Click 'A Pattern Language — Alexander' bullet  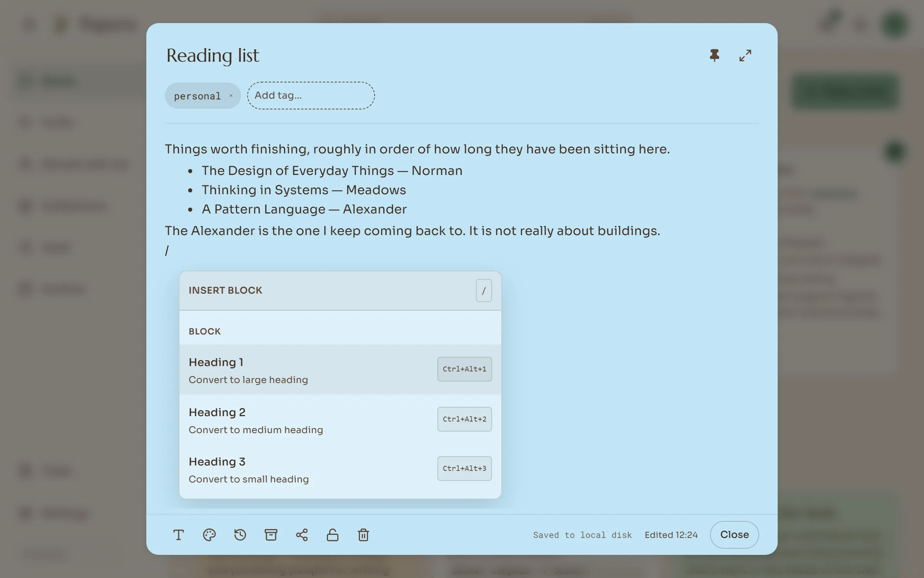click(304, 209)
